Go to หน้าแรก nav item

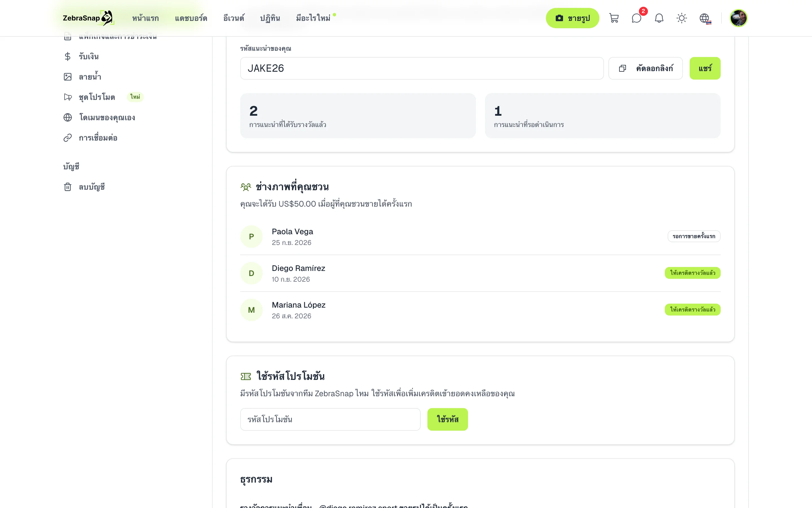pos(145,18)
